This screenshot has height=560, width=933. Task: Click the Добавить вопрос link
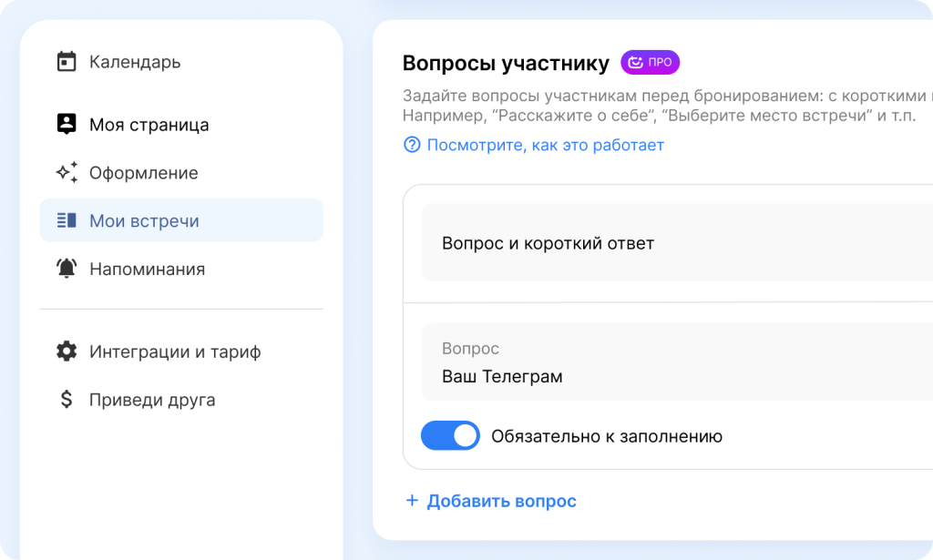[x=501, y=501]
